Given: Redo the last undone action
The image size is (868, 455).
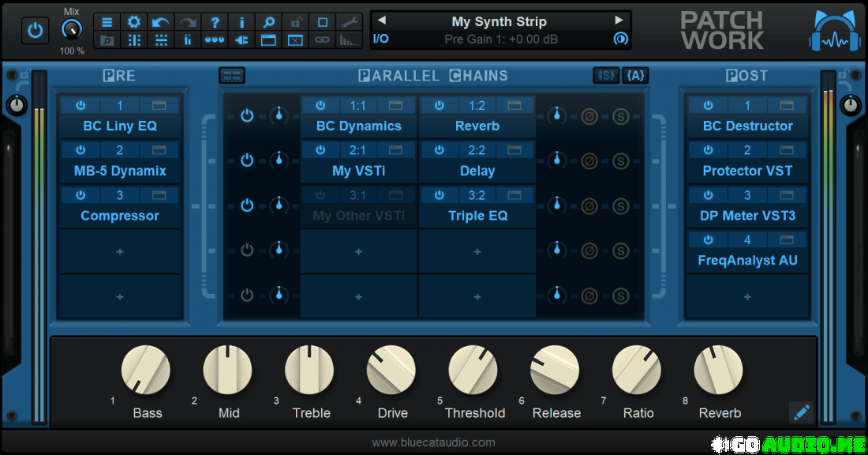Looking at the screenshot, I should click(188, 22).
